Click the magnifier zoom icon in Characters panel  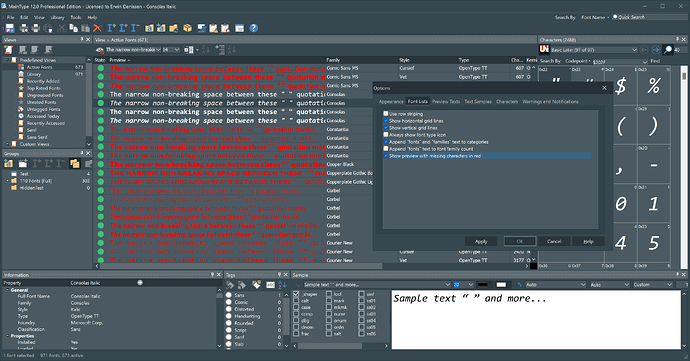point(668,50)
